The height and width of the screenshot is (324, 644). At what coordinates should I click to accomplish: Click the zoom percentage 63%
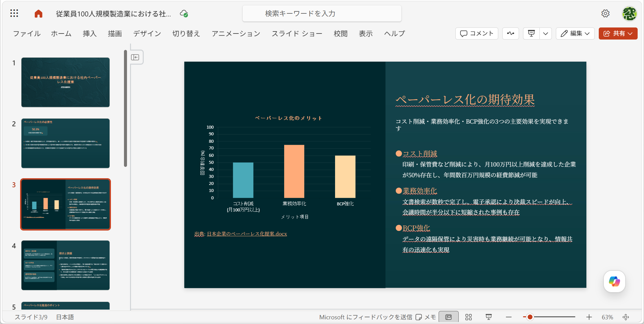click(607, 317)
